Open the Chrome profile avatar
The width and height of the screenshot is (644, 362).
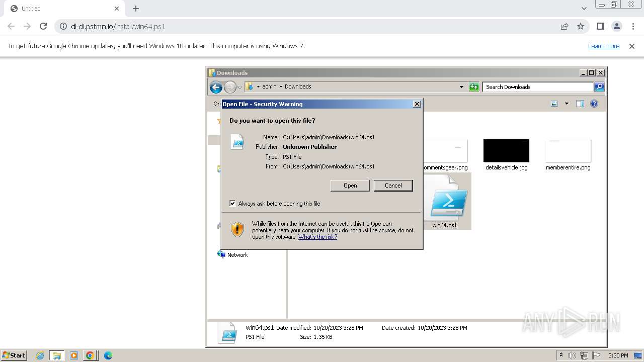(617, 26)
